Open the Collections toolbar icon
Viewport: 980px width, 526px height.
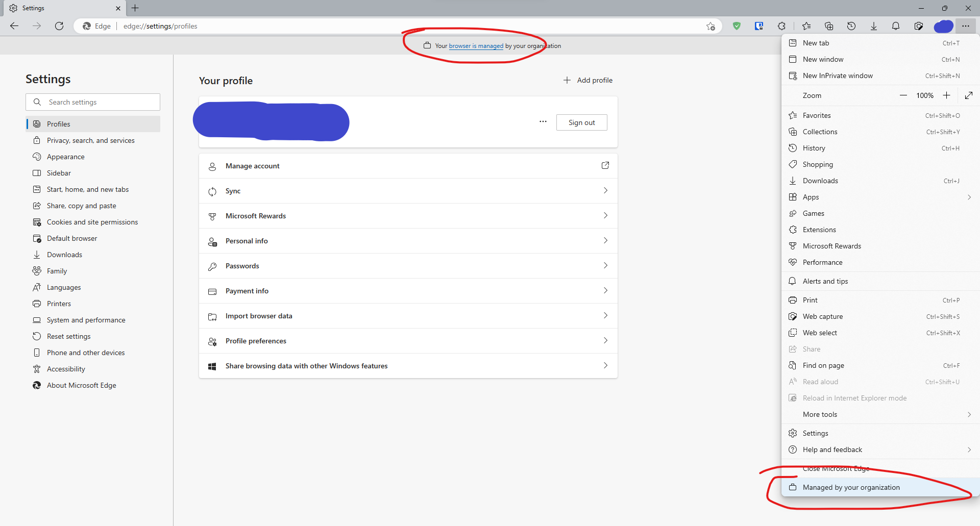829,26
